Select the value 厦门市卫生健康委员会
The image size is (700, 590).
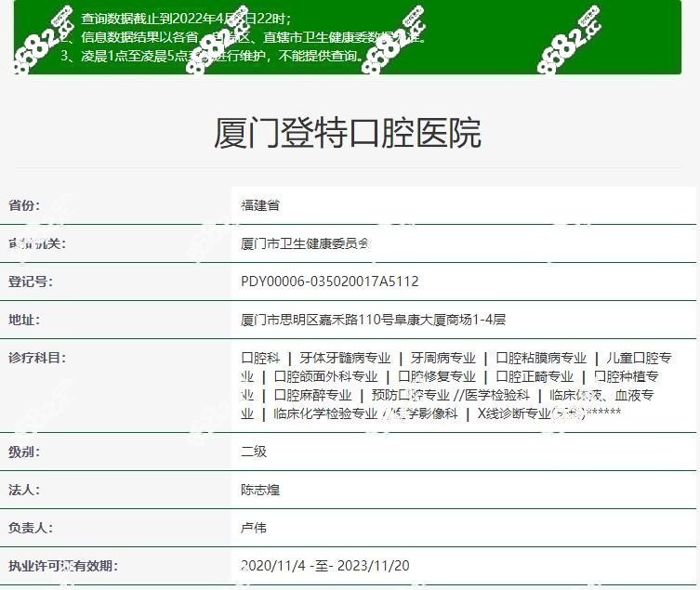[305, 243]
